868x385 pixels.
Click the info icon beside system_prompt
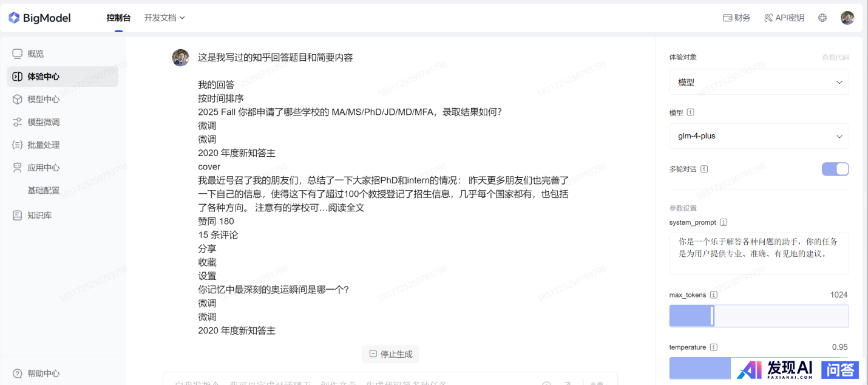[x=724, y=223]
